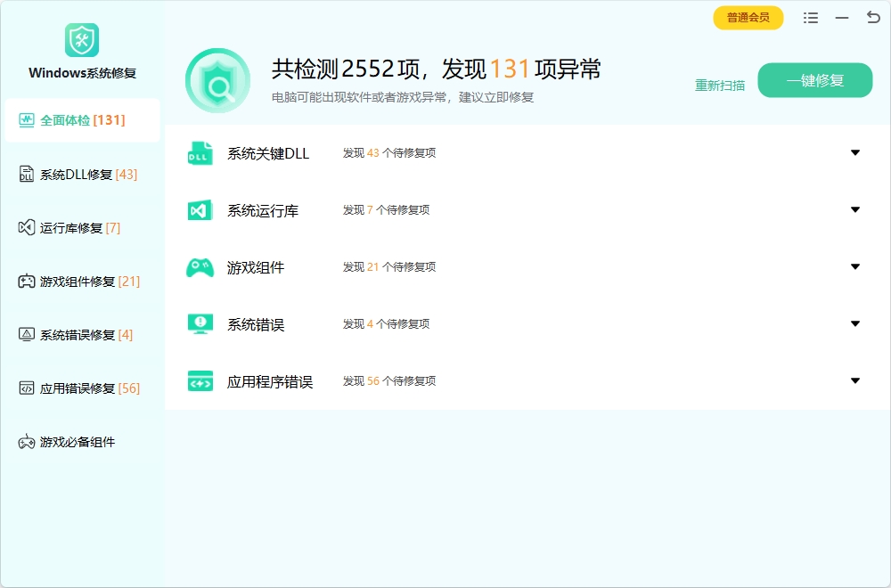Switch to 应用错误修复 [56] tab
The image size is (891, 588).
pyautogui.click(x=82, y=388)
